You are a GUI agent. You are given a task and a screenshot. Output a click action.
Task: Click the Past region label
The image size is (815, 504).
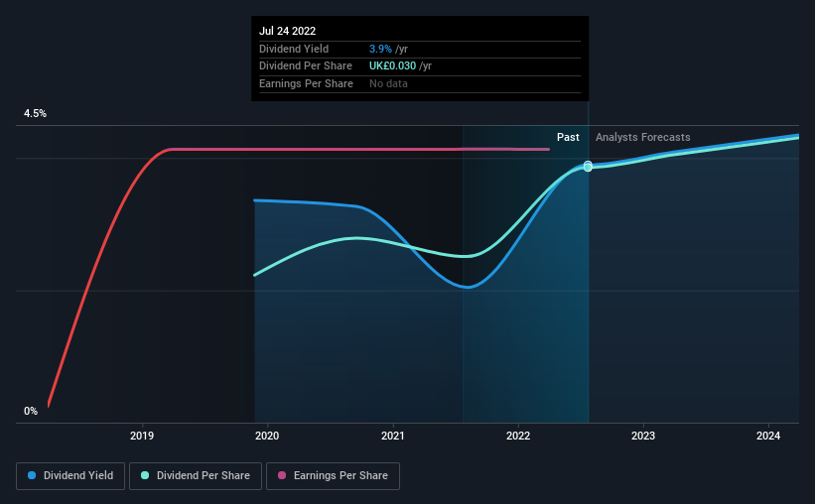coord(568,137)
